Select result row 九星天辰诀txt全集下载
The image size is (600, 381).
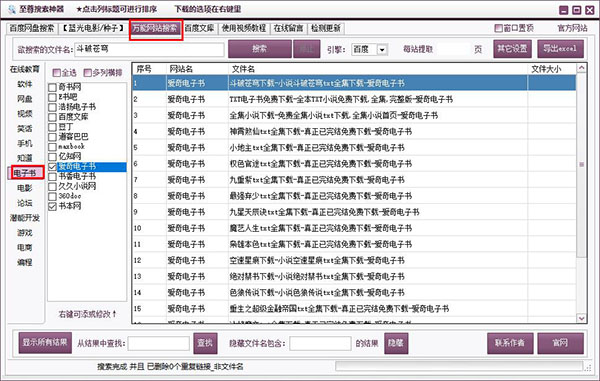pyautogui.click(x=354, y=212)
